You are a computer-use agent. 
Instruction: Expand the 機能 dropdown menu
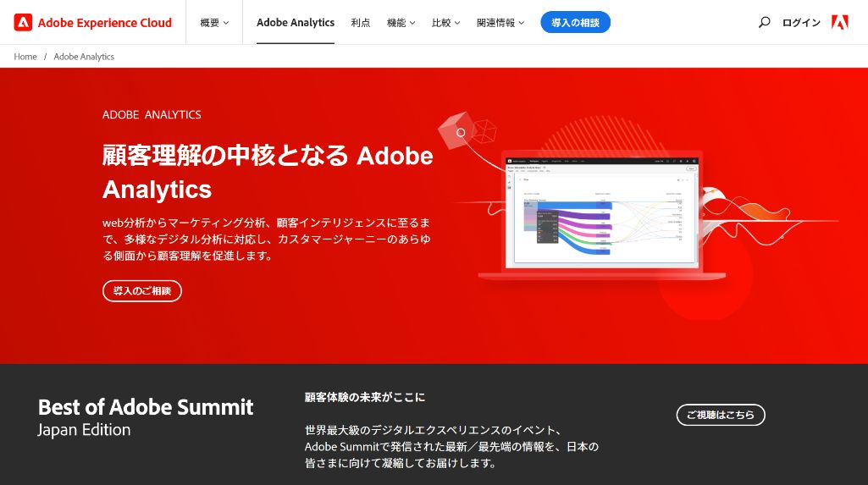pos(401,23)
